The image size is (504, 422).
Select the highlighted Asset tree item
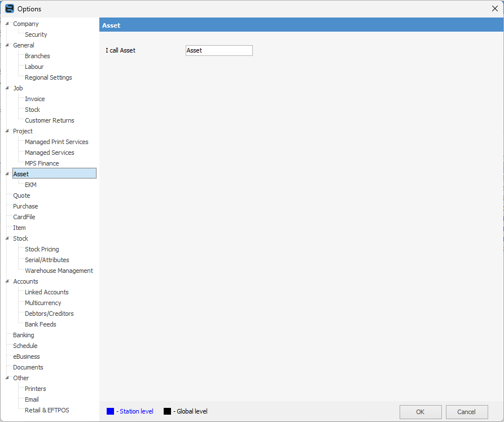pyautogui.click(x=54, y=174)
